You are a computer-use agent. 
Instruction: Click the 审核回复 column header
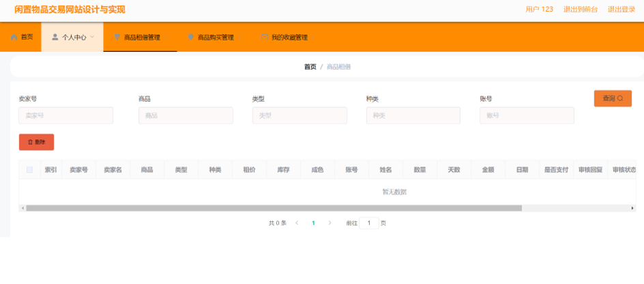click(590, 170)
